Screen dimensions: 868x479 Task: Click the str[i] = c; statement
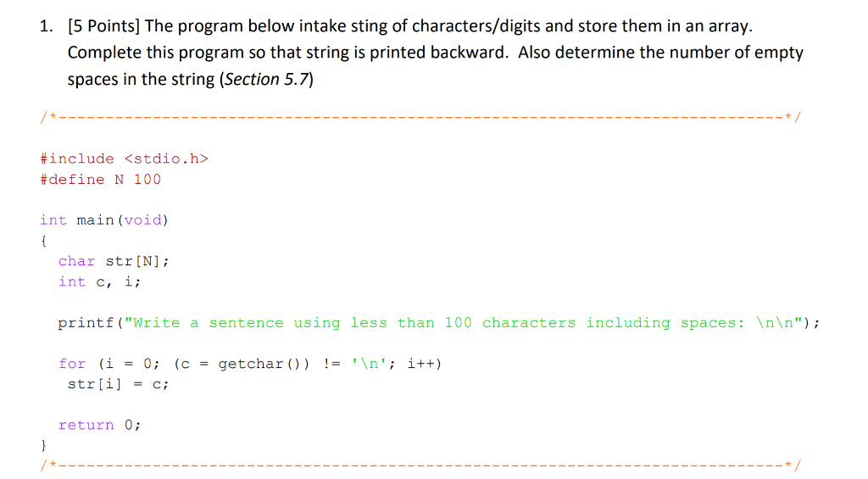pos(118,384)
